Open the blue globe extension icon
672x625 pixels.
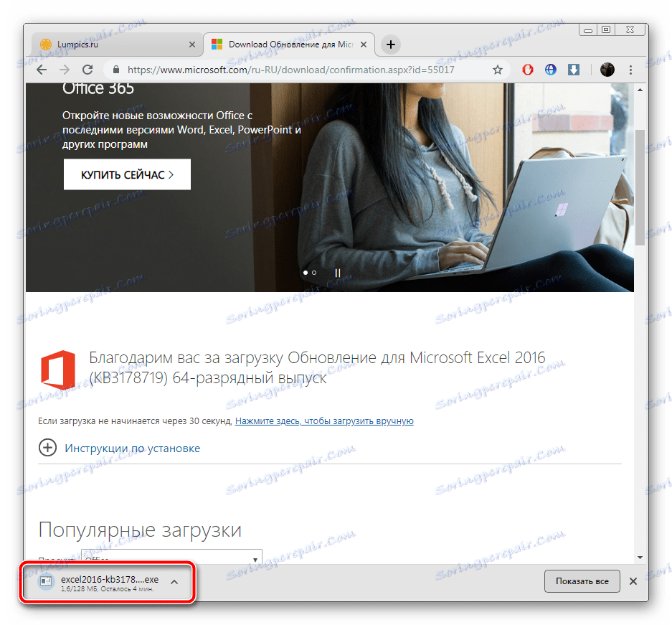(x=551, y=70)
